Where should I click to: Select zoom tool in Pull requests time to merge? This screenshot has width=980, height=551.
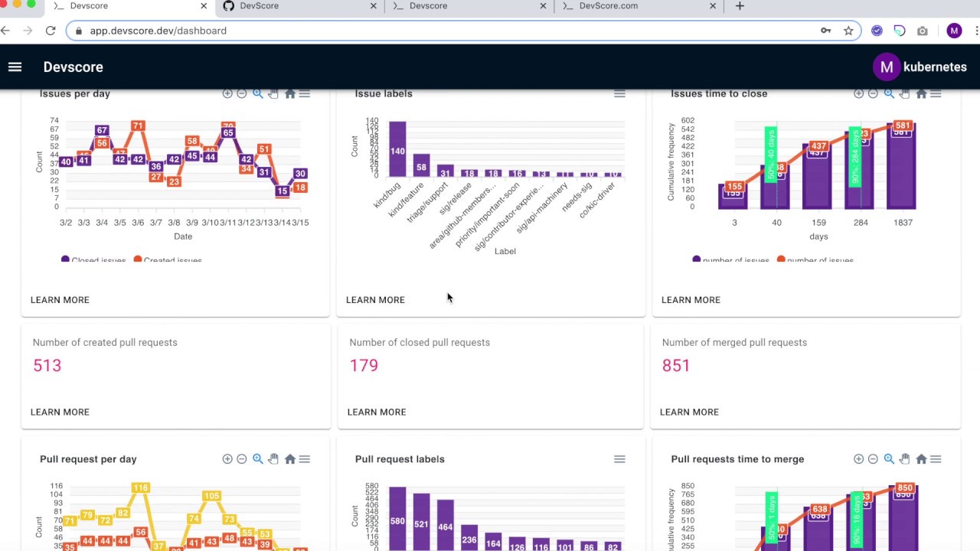tap(889, 459)
